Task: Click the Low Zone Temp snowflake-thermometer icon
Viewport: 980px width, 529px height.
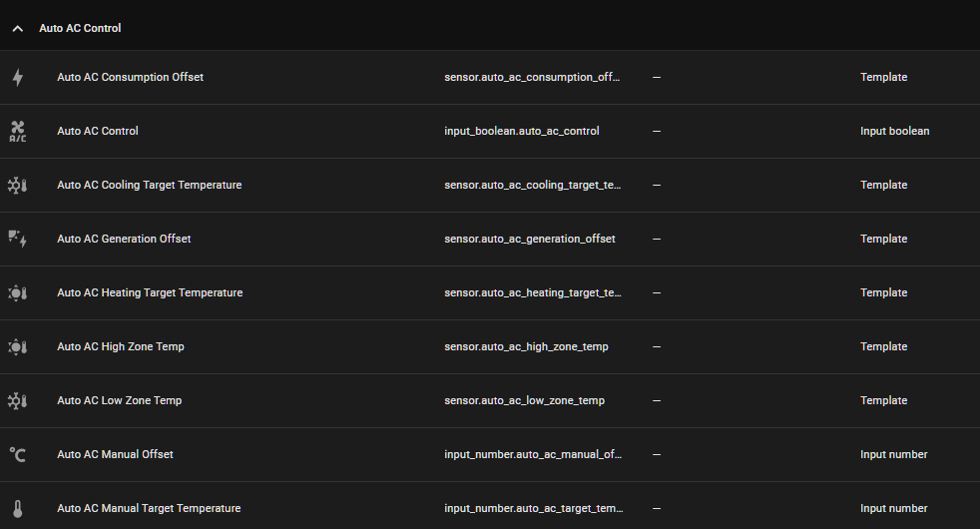Action: pos(18,401)
